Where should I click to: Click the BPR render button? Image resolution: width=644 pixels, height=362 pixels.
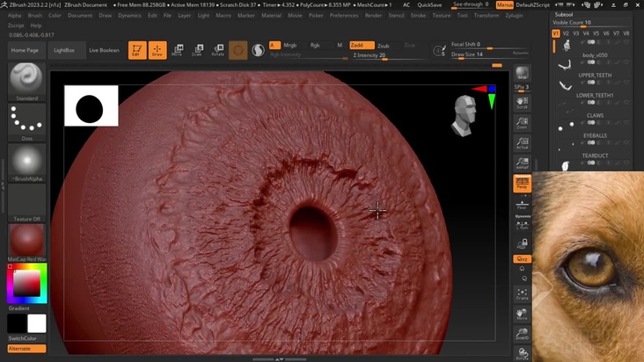point(522,73)
